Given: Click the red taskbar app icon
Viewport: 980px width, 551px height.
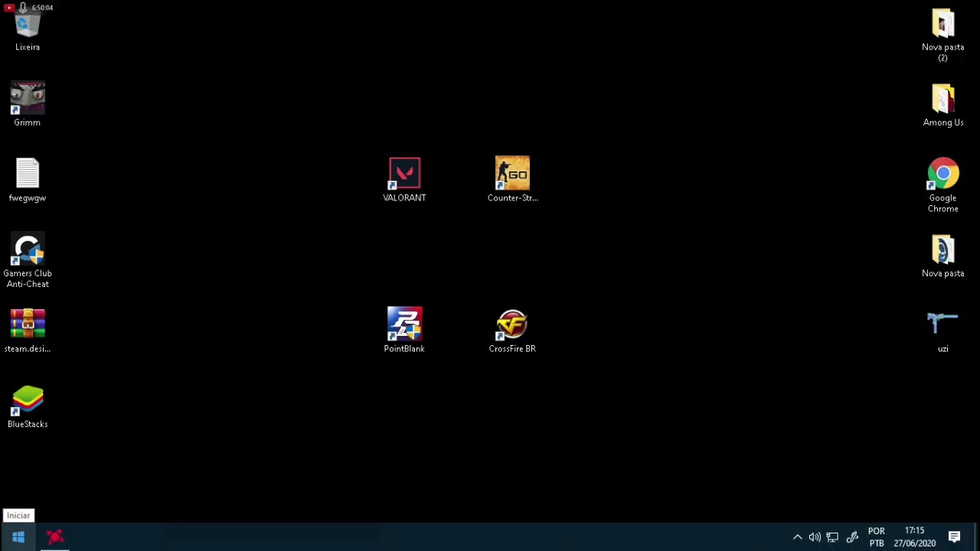Looking at the screenshot, I should point(55,537).
